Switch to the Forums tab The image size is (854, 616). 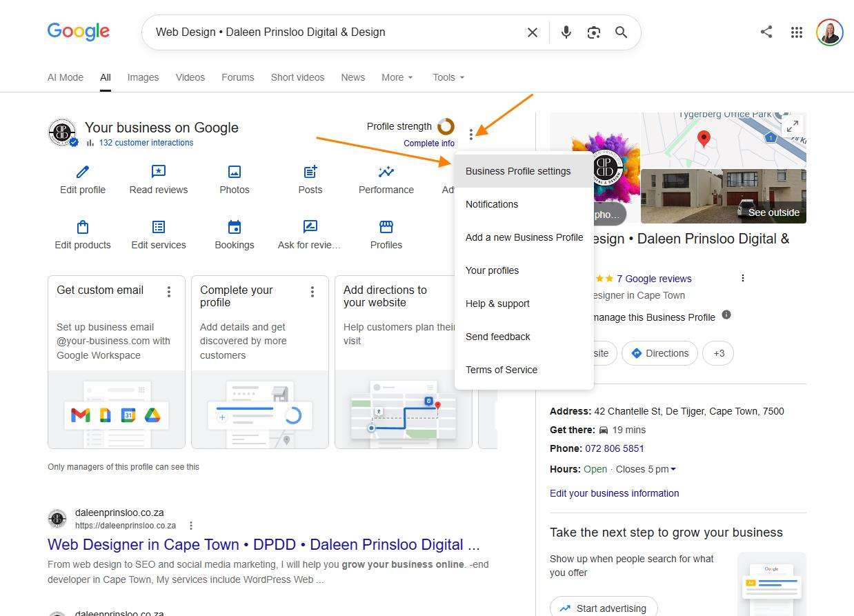[x=238, y=77]
